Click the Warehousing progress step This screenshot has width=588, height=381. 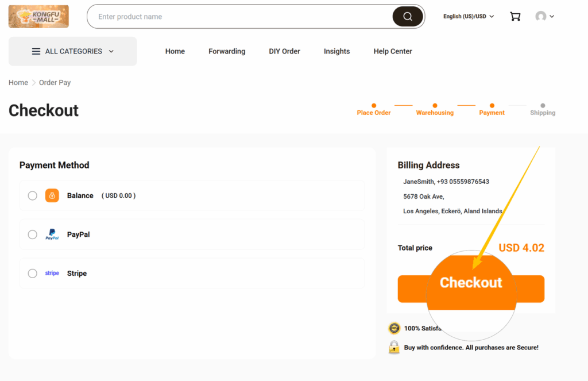coord(435,113)
